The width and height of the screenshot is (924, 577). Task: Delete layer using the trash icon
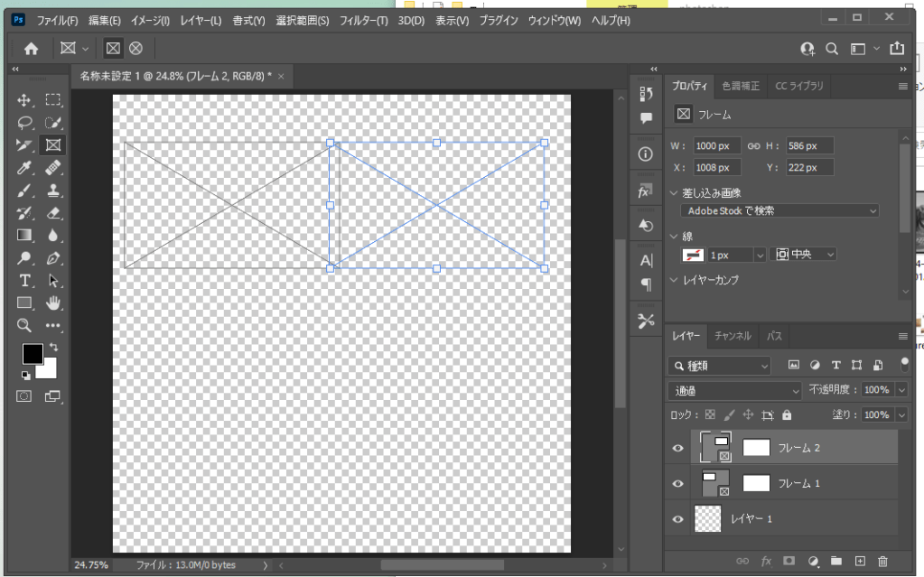[882, 562]
